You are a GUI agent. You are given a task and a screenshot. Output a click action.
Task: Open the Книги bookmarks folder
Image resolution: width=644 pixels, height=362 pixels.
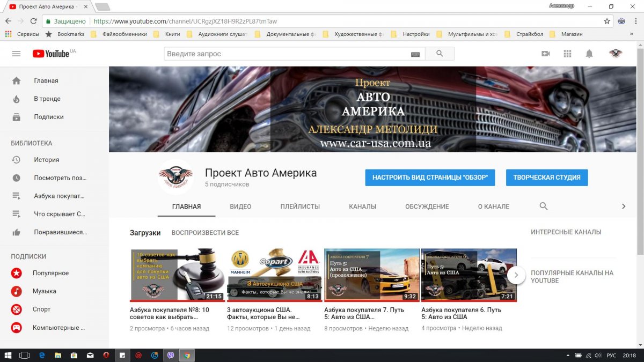167,34
